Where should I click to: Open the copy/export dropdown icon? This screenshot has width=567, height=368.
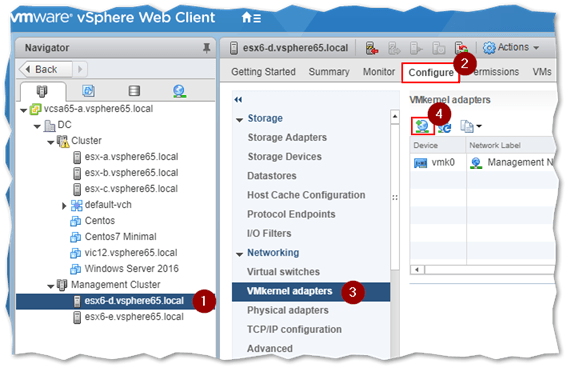tap(470, 126)
